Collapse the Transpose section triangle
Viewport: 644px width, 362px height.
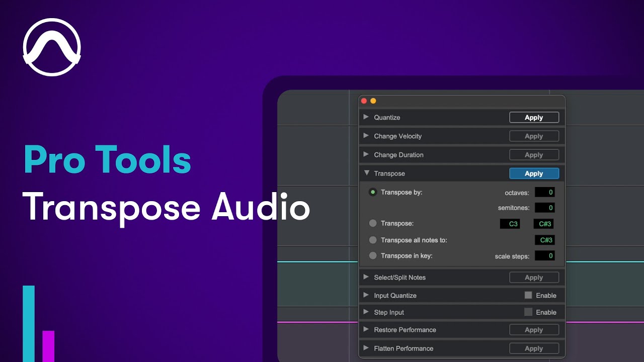[x=366, y=173]
